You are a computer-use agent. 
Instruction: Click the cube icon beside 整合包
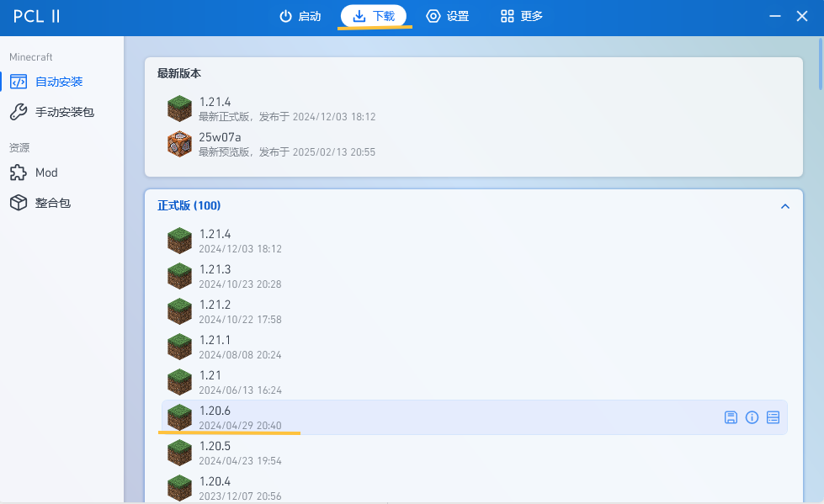coord(19,203)
